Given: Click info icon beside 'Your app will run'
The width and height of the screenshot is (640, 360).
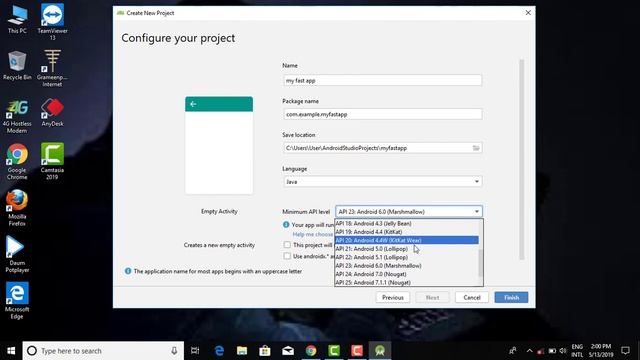Looking at the screenshot, I should pos(286,224).
